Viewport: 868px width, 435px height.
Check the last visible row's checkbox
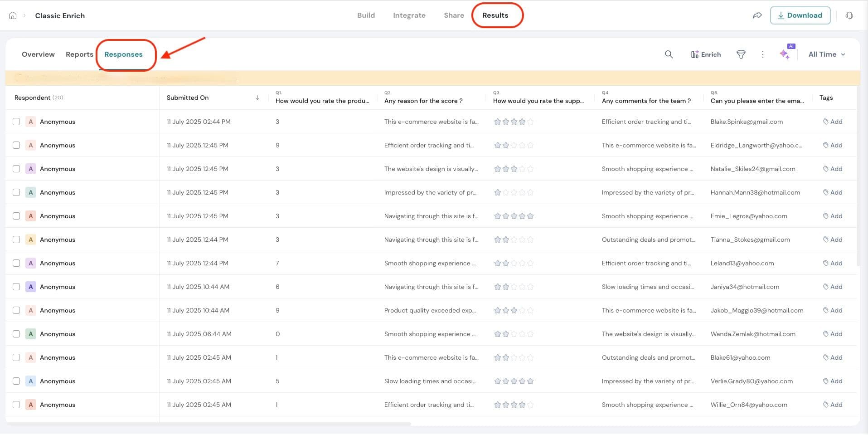16,405
